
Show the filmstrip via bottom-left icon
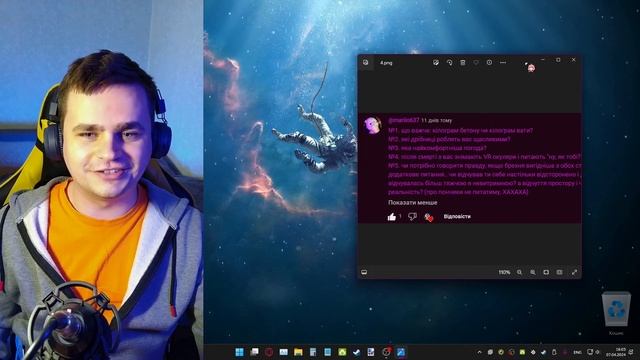coord(364,272)
